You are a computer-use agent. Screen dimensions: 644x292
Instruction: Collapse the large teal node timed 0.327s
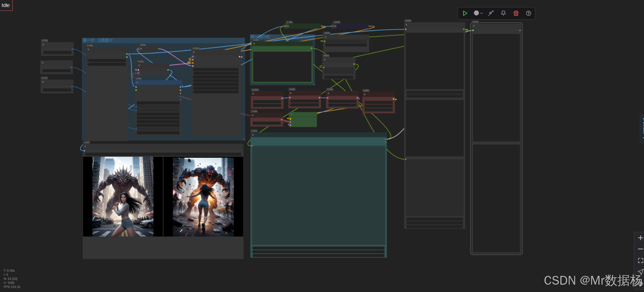click(x=253, y=135)
